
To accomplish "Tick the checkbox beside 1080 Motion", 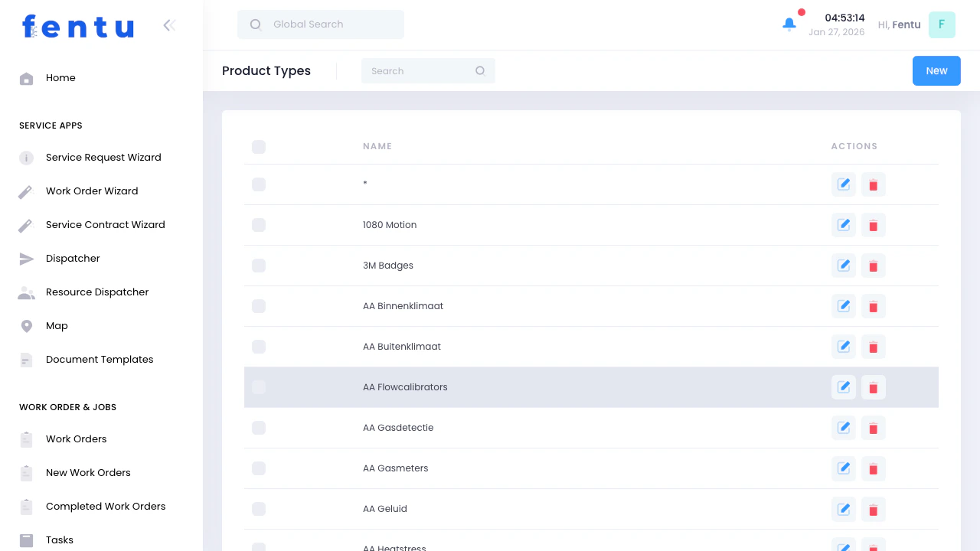I will (259, 225).
